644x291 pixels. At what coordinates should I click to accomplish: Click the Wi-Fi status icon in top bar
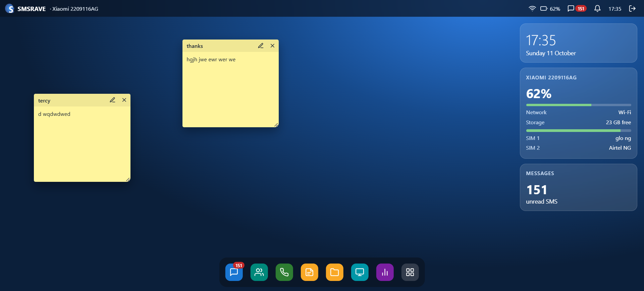[x=532, y=9]
